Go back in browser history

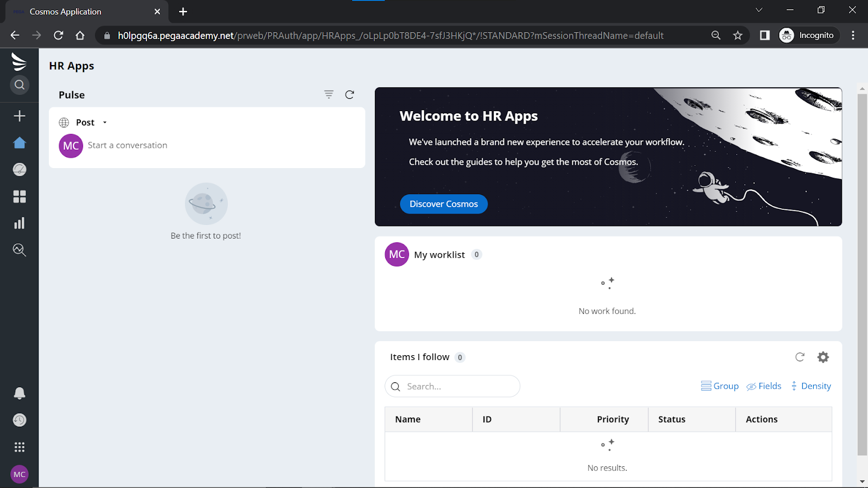pos(15,35)
